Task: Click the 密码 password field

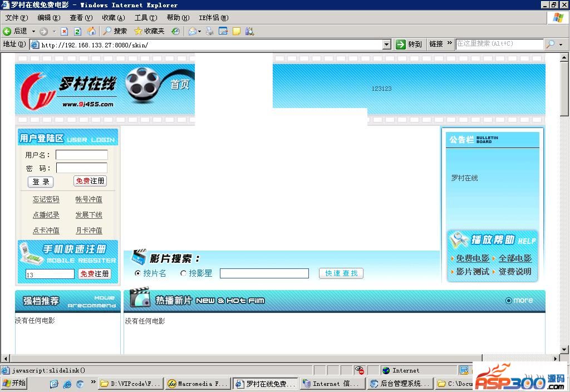Action: pyautogui.click(x=81, y=168)
